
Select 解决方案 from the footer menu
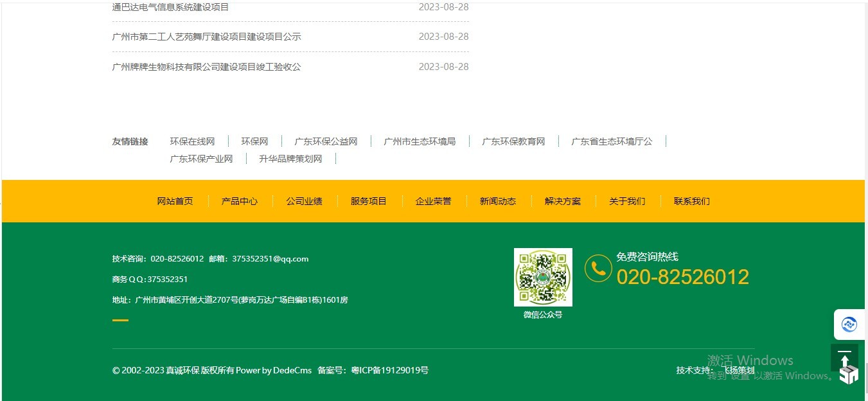click(562, 201)
